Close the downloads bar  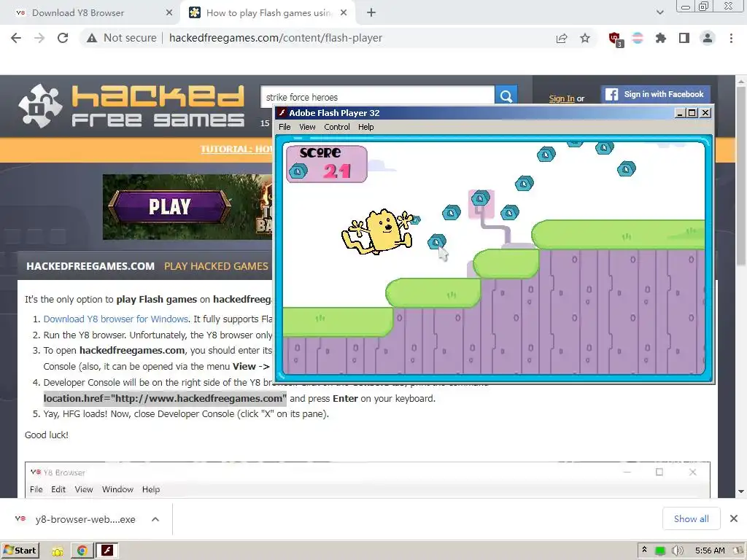click(734, 518)
